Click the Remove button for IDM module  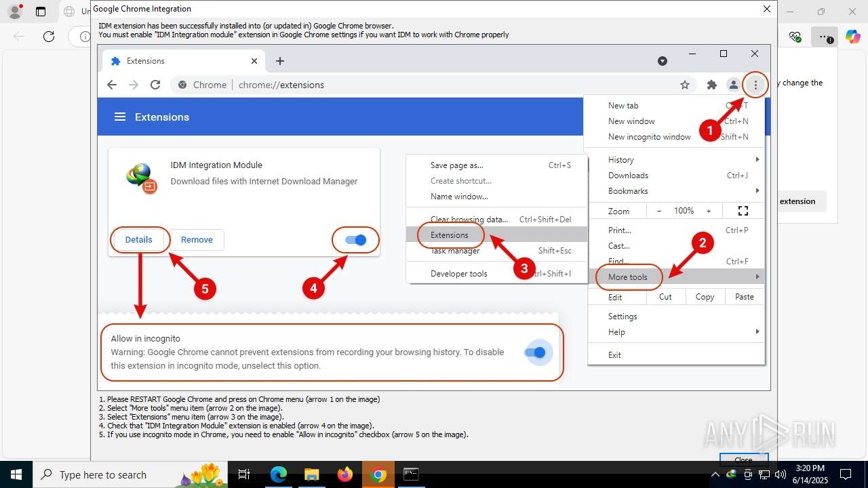(197, 240)
